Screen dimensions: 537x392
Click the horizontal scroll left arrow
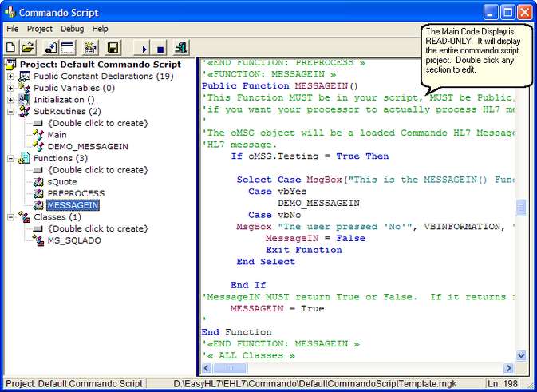click(x=207, y=368)
